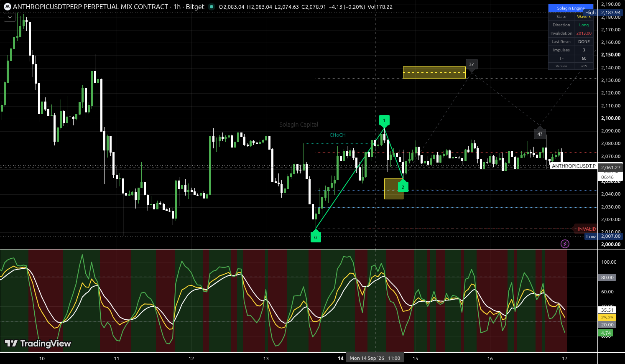Screen dimensions: 625x364
Task: Select the green wave 1 marker
Action: [x=384, y=121]
